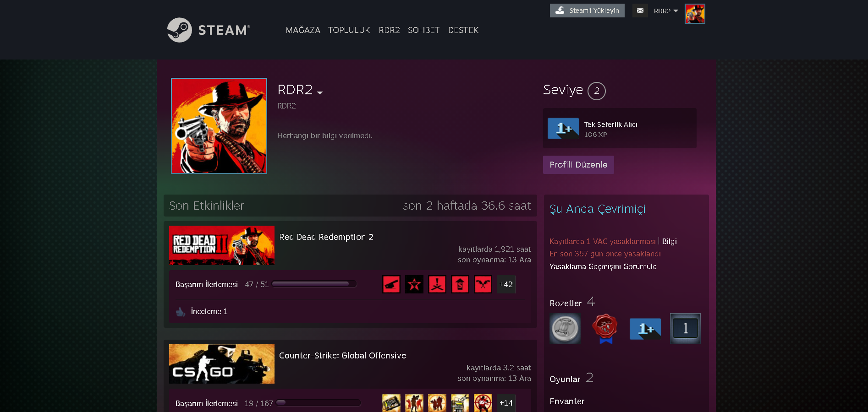Open the CS:GO achievement with three soldiers silhouettes
Screen dimensions: 868x412
coord(414,403)
